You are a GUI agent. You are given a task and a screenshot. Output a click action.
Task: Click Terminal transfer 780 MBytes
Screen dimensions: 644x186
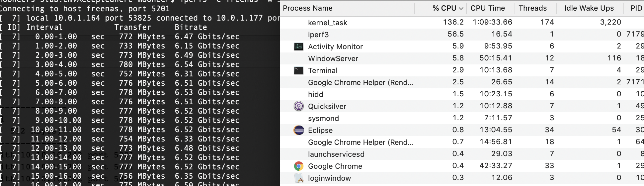(x=142, y=64)
